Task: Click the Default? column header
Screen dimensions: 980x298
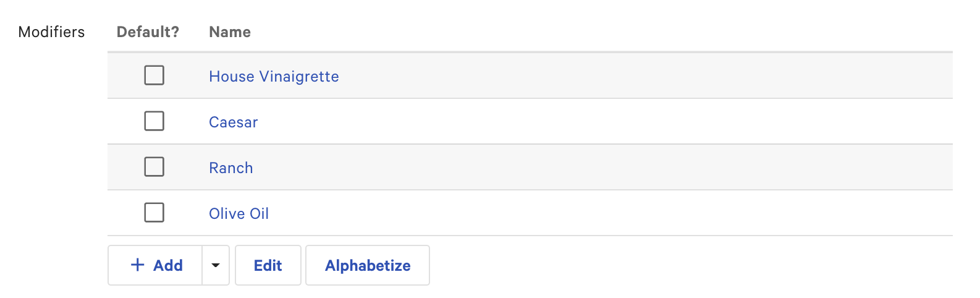Action: (148, 32)
